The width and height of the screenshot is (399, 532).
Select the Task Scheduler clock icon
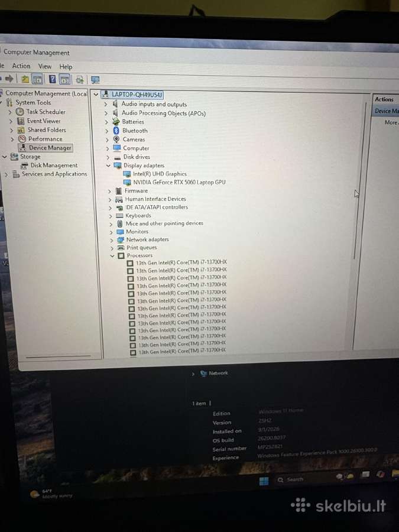coord(20,112)
